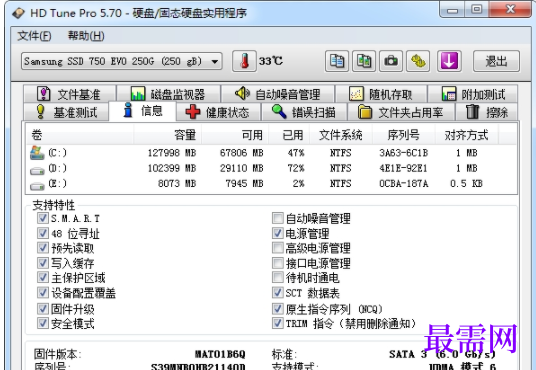Expand the Samsung SSD 750 EVO drive dropdown
This screenshot has height=370, width=536.
click(x=215, y=62)
